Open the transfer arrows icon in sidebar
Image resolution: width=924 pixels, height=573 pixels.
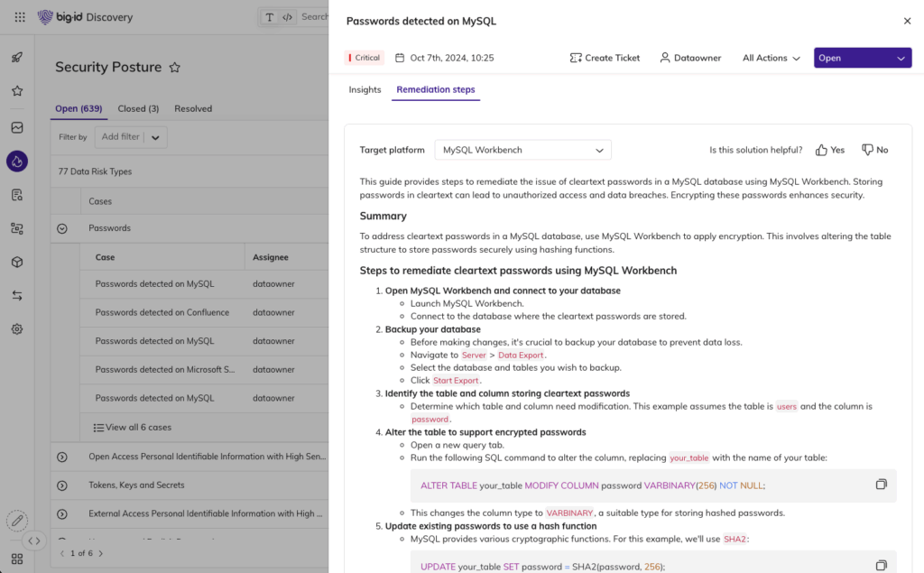17,295
